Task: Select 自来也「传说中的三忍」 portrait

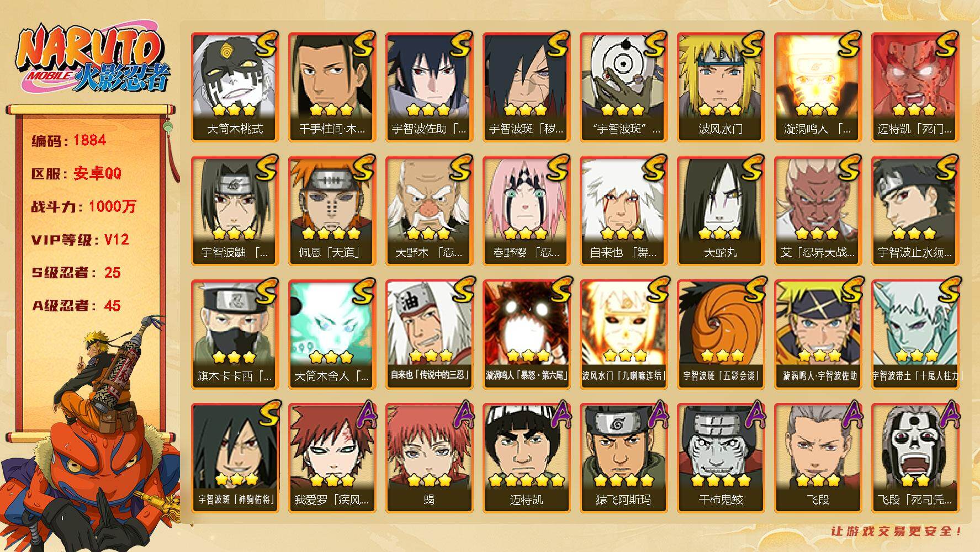Action: (429, 335)
